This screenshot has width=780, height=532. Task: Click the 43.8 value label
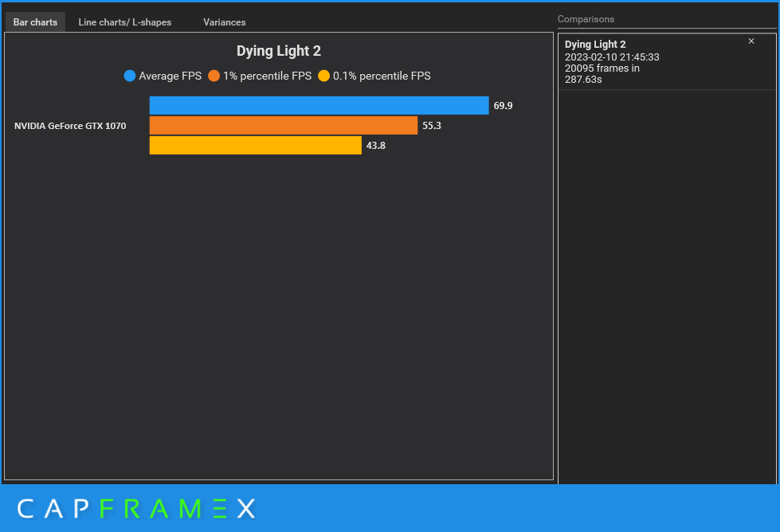375,145
